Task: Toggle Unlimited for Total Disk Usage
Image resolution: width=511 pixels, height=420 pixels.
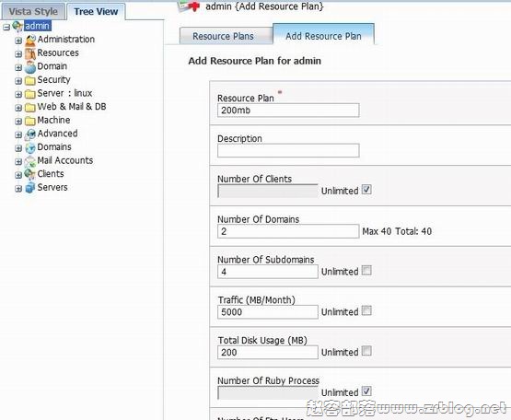Action: click(366, 351)
